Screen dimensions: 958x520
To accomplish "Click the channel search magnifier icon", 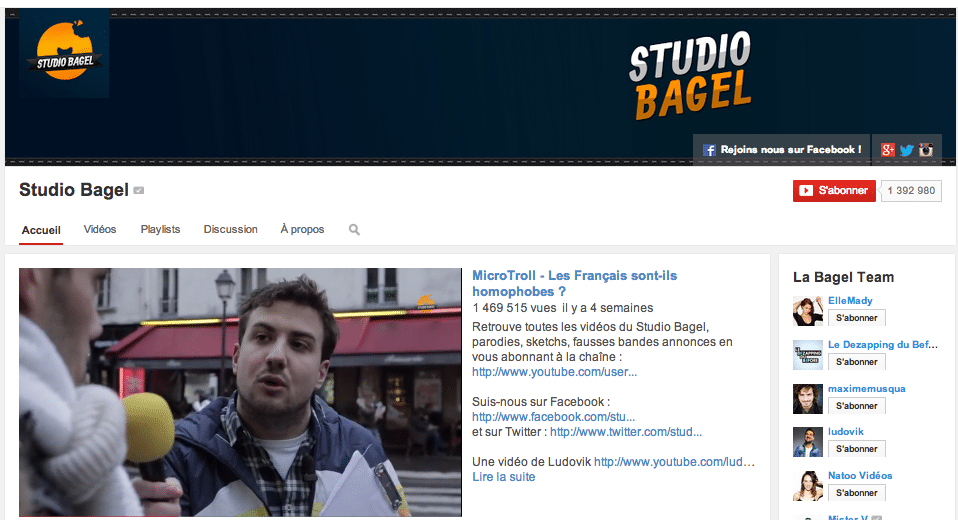I will (354, 230).
